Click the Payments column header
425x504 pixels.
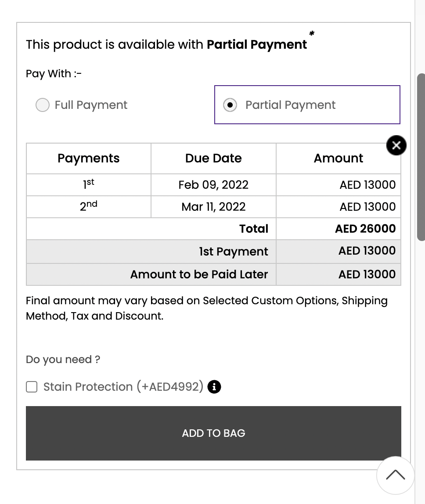point(88,158)
